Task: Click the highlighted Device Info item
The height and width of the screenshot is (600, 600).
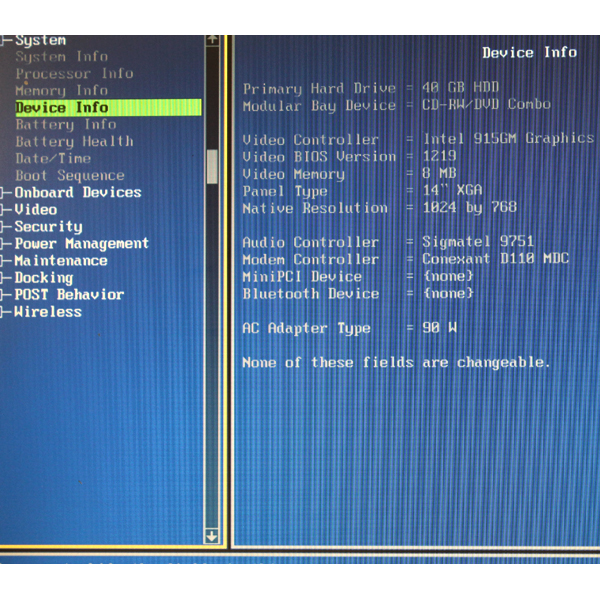Action: click(x=62, y=108)
